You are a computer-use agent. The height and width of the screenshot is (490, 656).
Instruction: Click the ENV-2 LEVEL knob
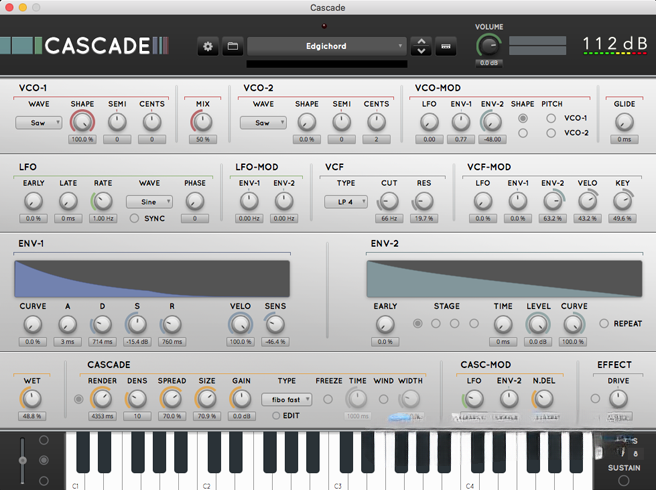[x=538, y=325]
